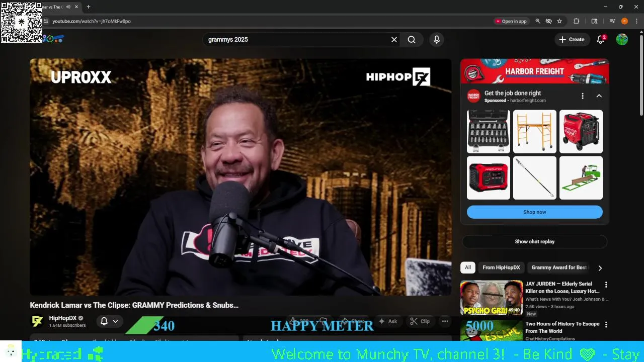Select the sawmill product thumbnail
The width and height of the screenshot is (644, 362).
pos(581,178)
